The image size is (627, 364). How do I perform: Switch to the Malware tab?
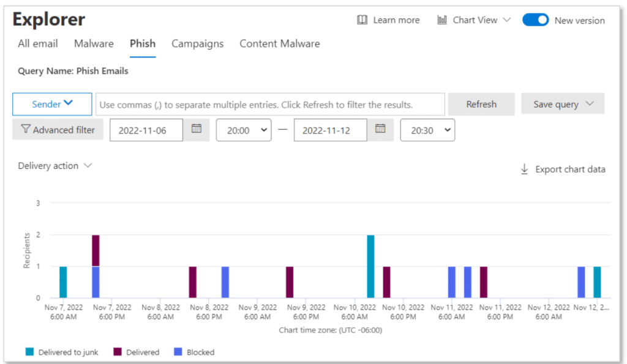tap(94, 43)
